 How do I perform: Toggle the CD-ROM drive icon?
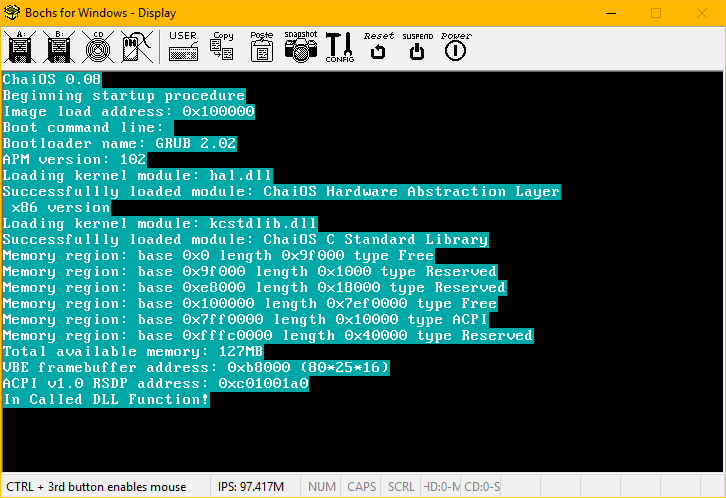coord(98,47)
